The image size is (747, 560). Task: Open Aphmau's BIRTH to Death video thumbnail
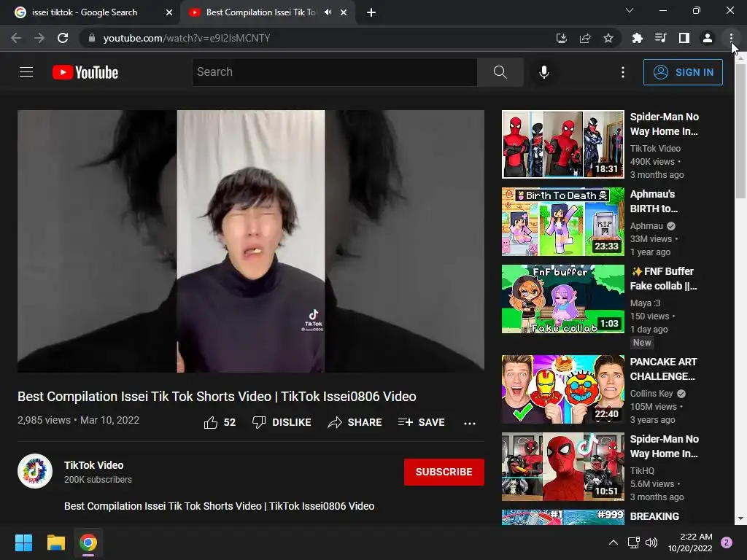(x=562, y=222)
